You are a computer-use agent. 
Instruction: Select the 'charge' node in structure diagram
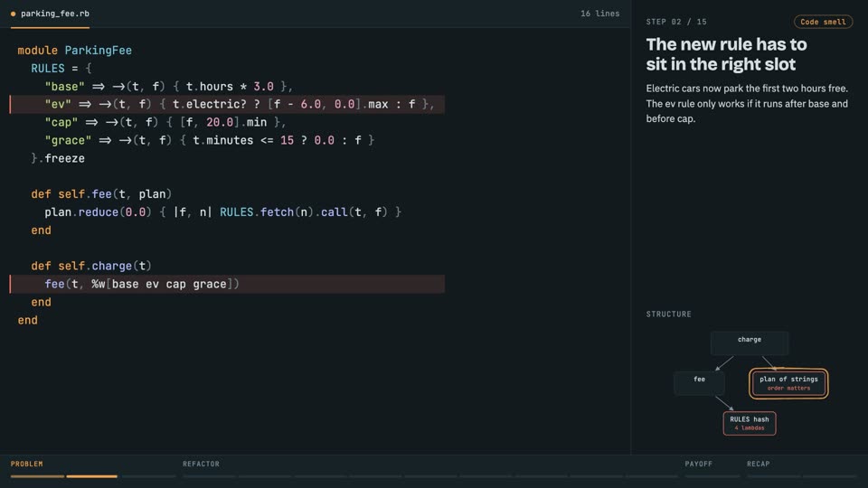[x=749, y=343]
